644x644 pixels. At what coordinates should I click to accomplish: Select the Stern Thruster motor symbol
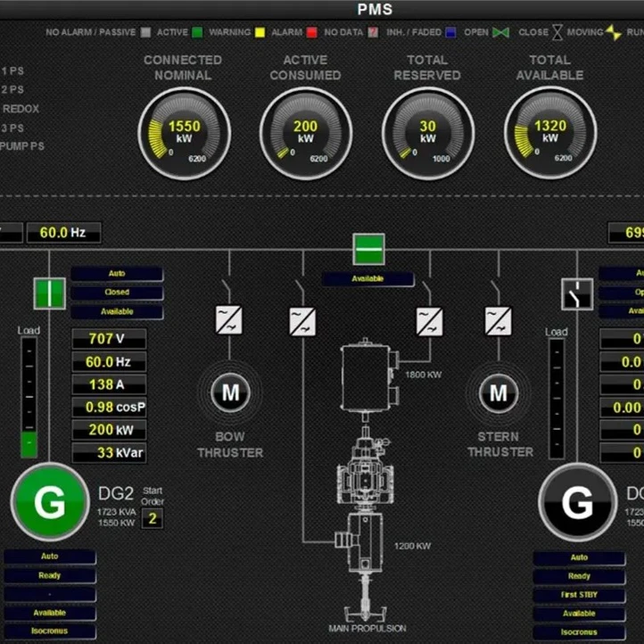pyautogui.click(x=499, y=393)
